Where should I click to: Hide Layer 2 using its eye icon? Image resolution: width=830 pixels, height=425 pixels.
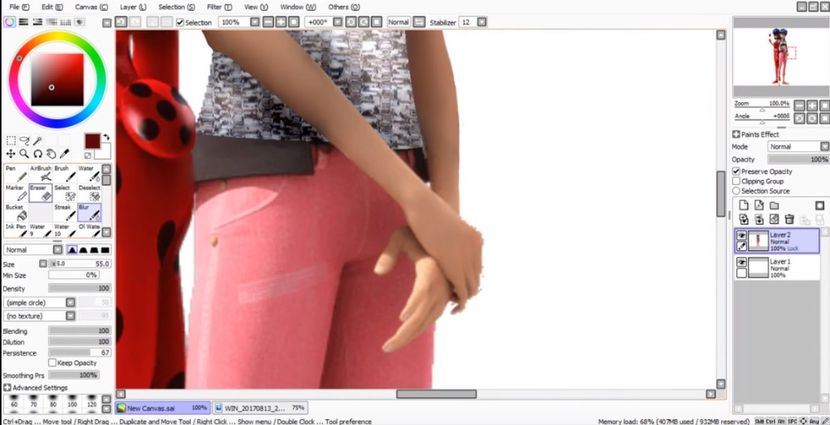(741, 235)
